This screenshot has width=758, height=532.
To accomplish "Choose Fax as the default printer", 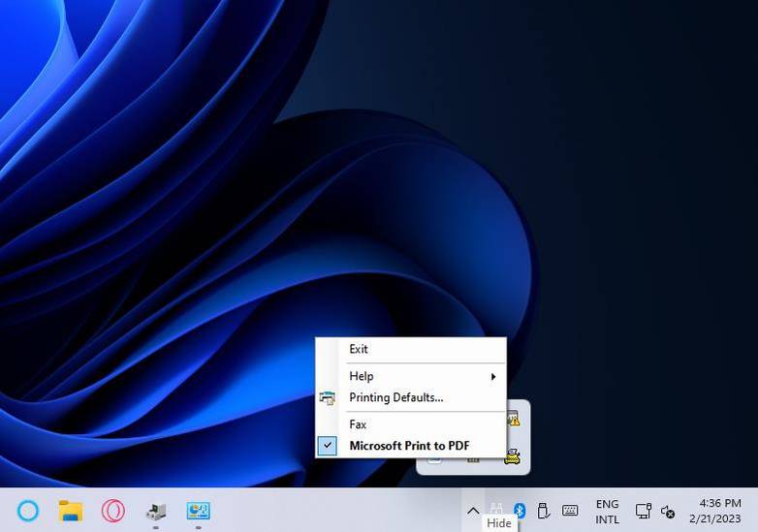I will [x=358, y=424].
